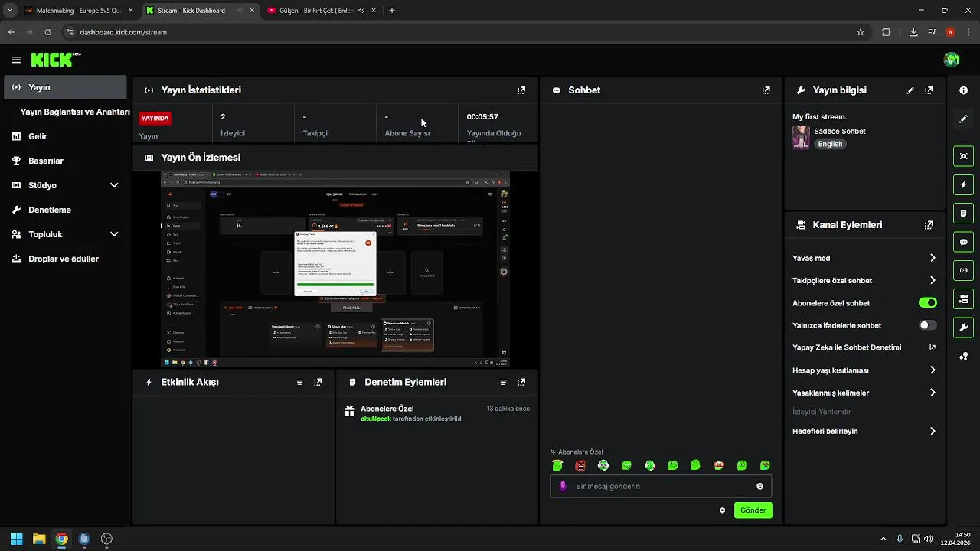Click the stream preview thumbnail
The width and height of the screenshot is (980, 551).
point(335,269)
